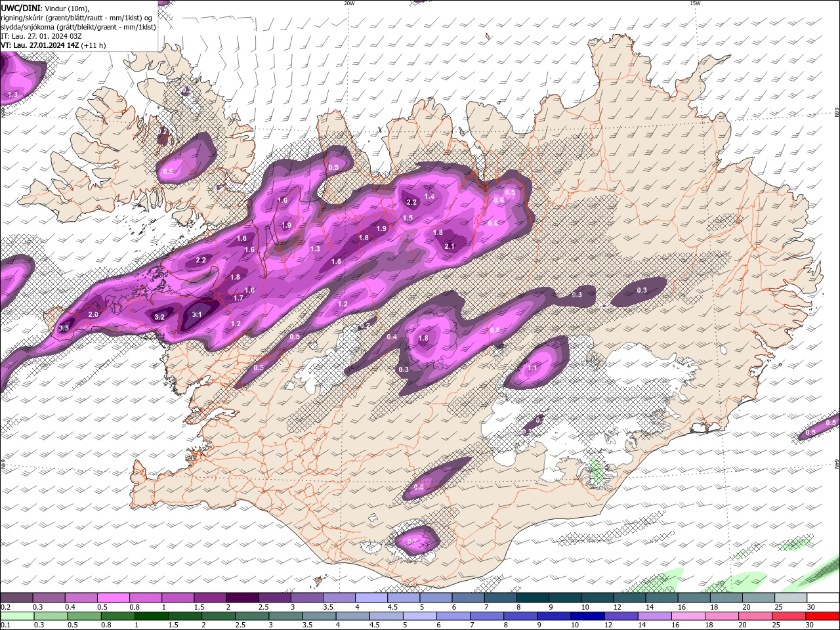Click the '1.5' precipitation value on the map
The height and width of the screenshot is (630, 840).
coord(408,218)
